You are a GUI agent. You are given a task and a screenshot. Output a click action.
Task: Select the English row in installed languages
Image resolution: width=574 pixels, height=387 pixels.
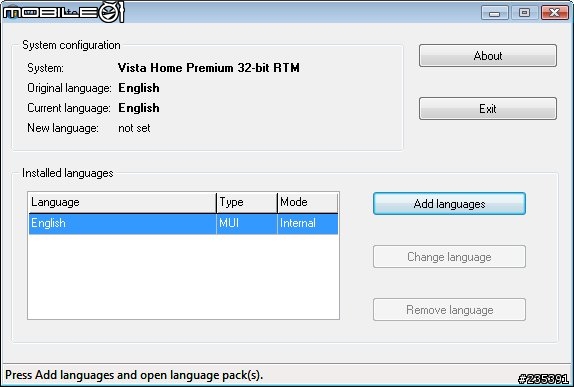pos(183,223)
